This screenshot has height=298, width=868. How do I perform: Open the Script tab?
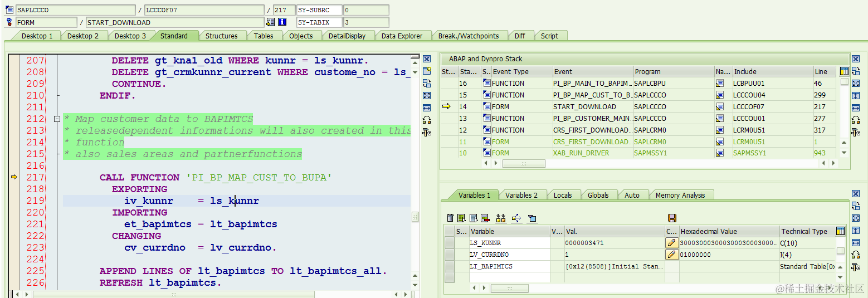click(x=549, y=36)
